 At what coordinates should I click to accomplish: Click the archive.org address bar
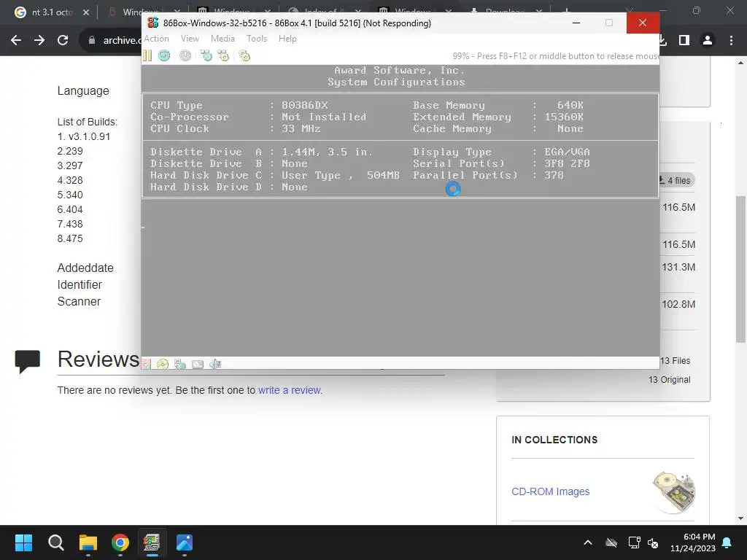[x=115, y=41]
